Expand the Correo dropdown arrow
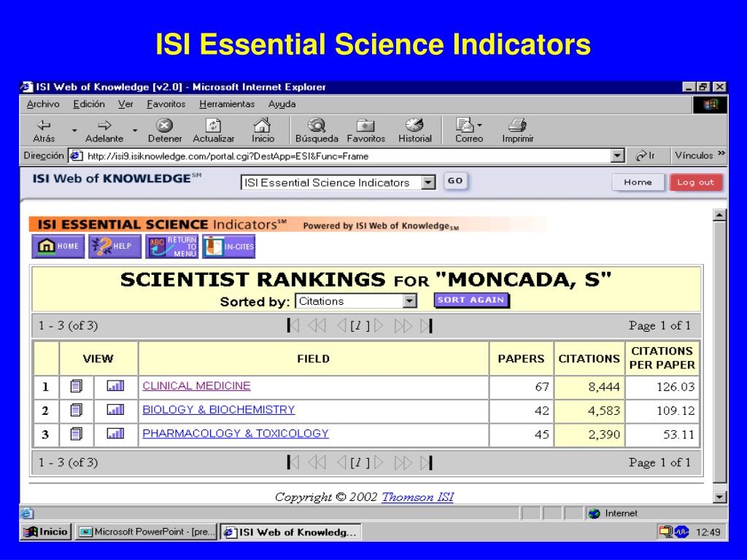 479,125
